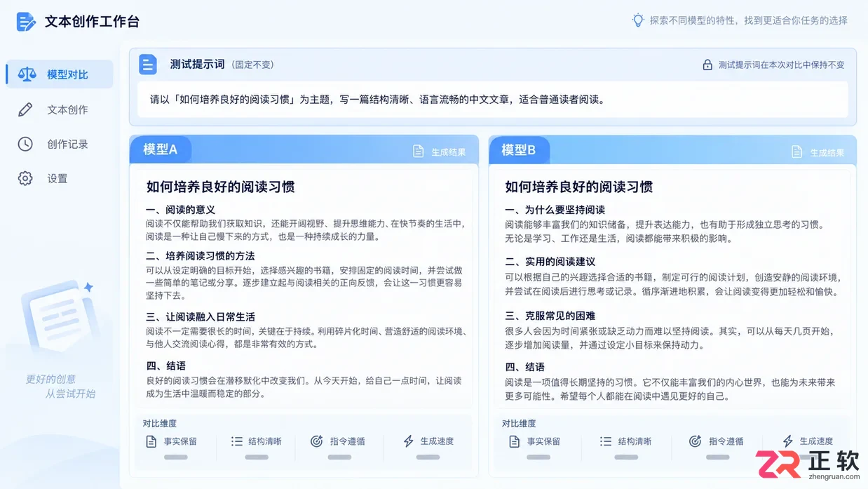Click 生成速度 lightning icon under 模型B
Viewport: 868px width, 489px height.
788,441
